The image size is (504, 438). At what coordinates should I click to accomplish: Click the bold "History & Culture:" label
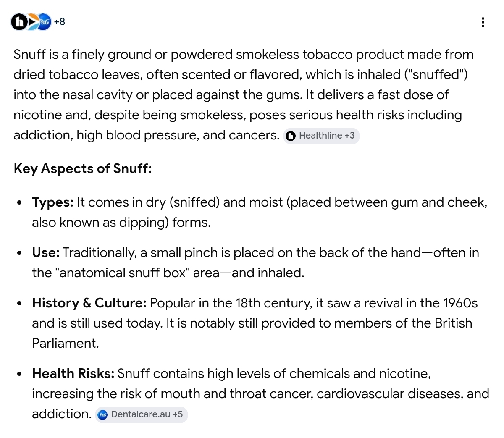tap(89, 303)
